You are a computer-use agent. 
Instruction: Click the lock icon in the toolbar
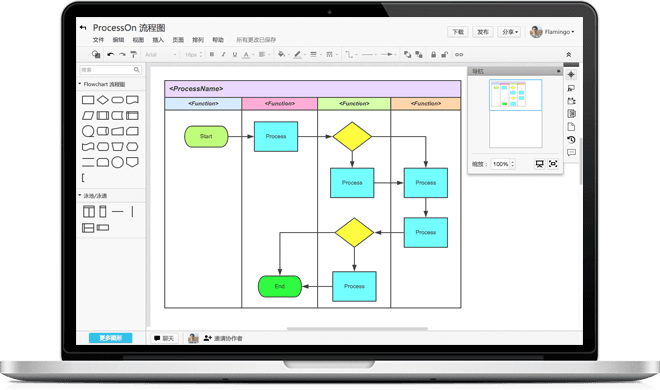433,54
